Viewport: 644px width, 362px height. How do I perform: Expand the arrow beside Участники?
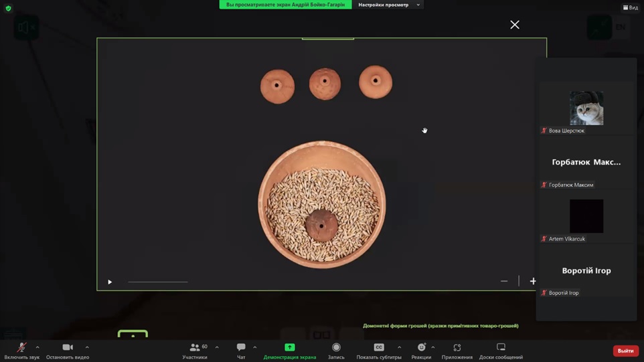(217, 347)
